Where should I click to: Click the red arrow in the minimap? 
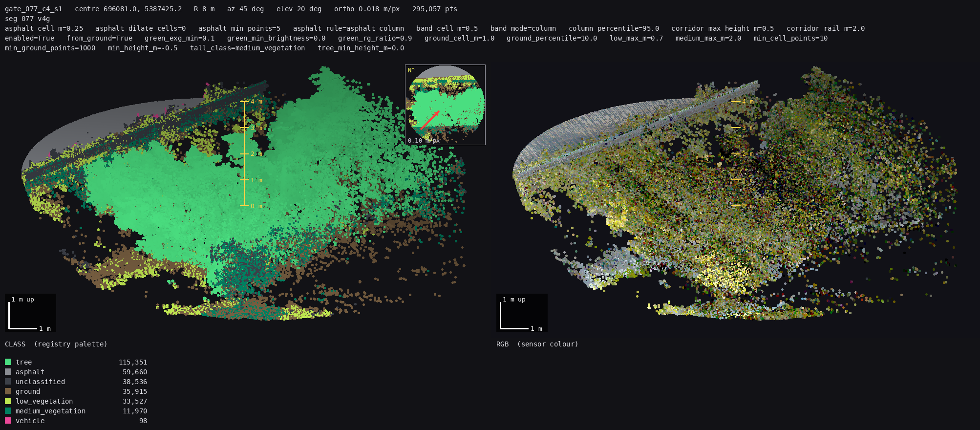pyautogui.click(x=430, y=120)
